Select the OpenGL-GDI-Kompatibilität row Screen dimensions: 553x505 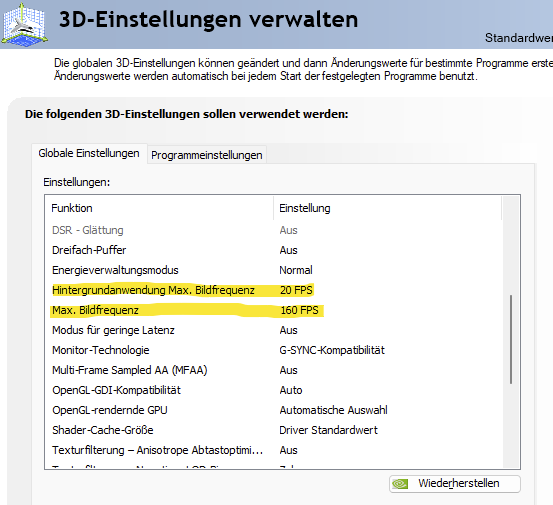(x=273, y=390)
